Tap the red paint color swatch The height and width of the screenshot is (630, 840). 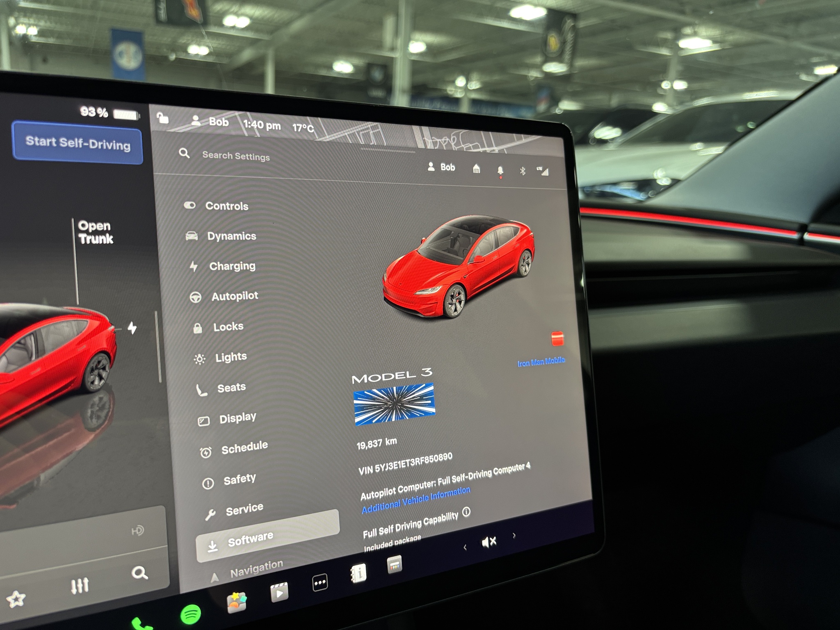pyautogui.click(x=557, y=339)
